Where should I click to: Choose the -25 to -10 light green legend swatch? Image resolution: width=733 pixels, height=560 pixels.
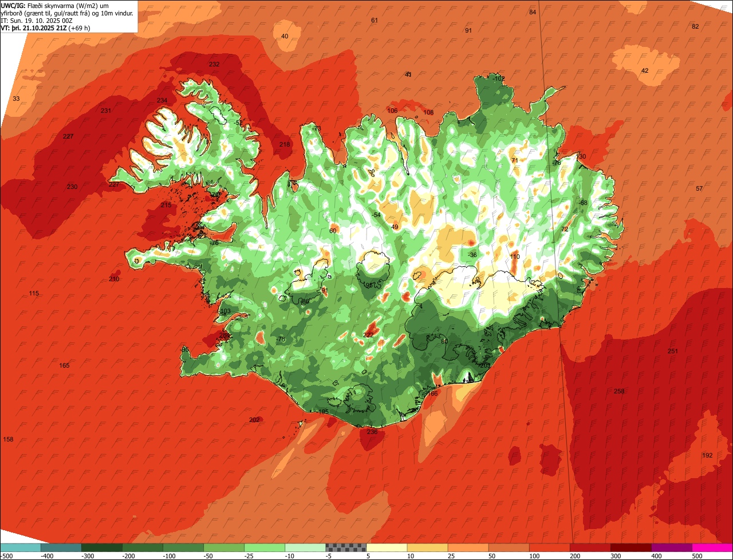(x=265, y=547)
